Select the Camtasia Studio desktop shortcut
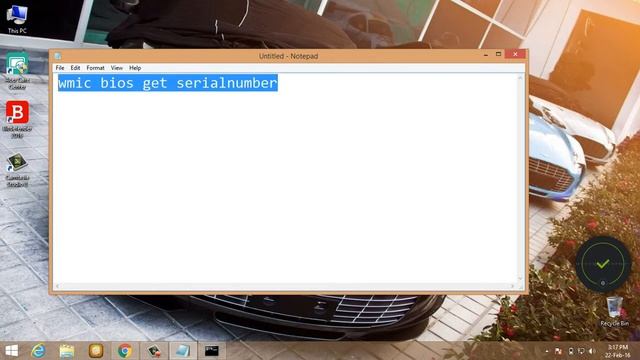 click(17, 169)
